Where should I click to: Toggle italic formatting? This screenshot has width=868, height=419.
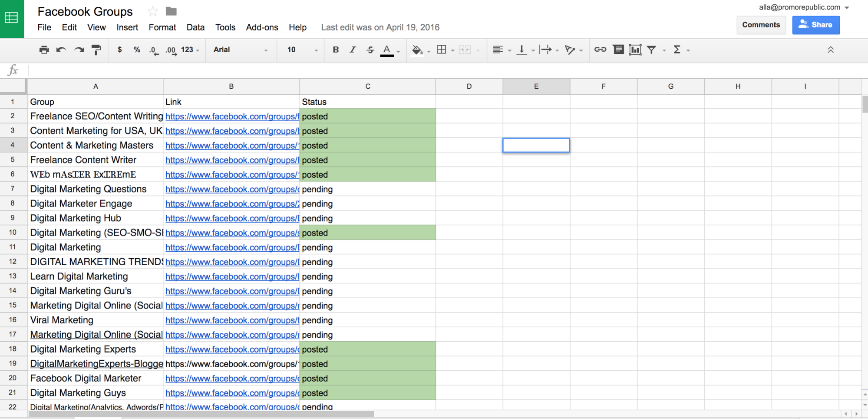(353, 50)
